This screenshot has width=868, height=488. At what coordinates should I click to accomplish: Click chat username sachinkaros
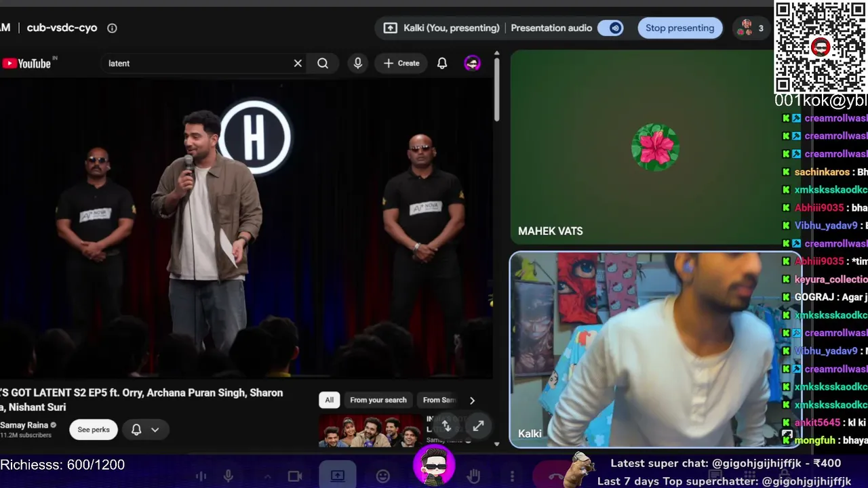tap(823, 172)
